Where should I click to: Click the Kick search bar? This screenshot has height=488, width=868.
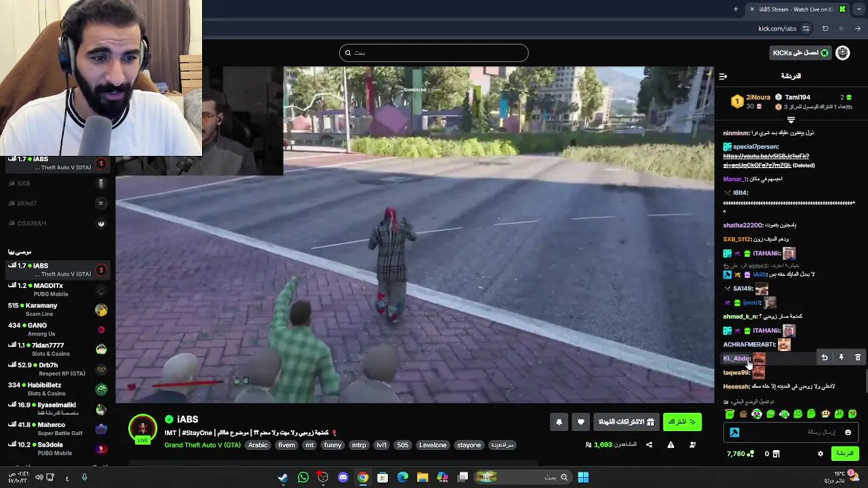click(x=434, y=53)
